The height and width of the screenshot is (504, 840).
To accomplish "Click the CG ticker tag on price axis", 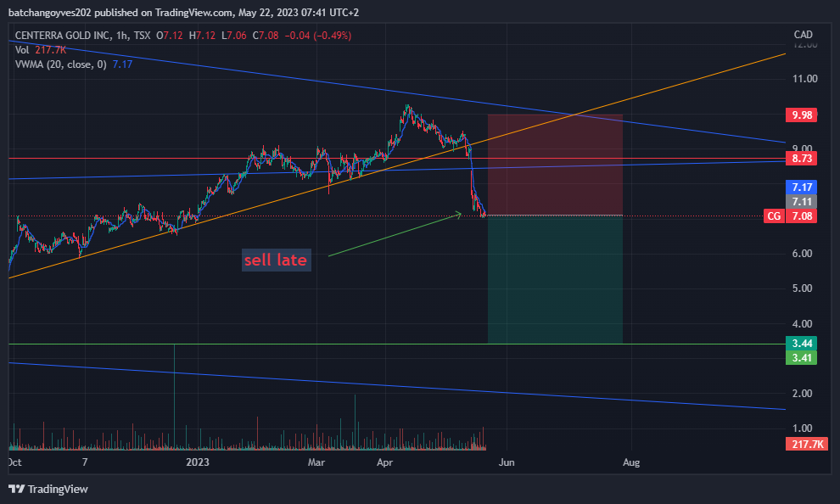I will coord(774,216).
